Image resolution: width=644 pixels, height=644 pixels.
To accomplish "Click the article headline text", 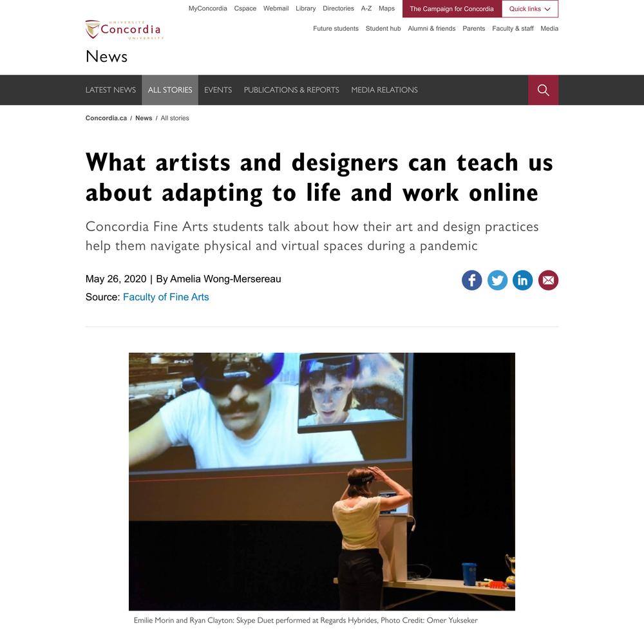I will [319, 178].
